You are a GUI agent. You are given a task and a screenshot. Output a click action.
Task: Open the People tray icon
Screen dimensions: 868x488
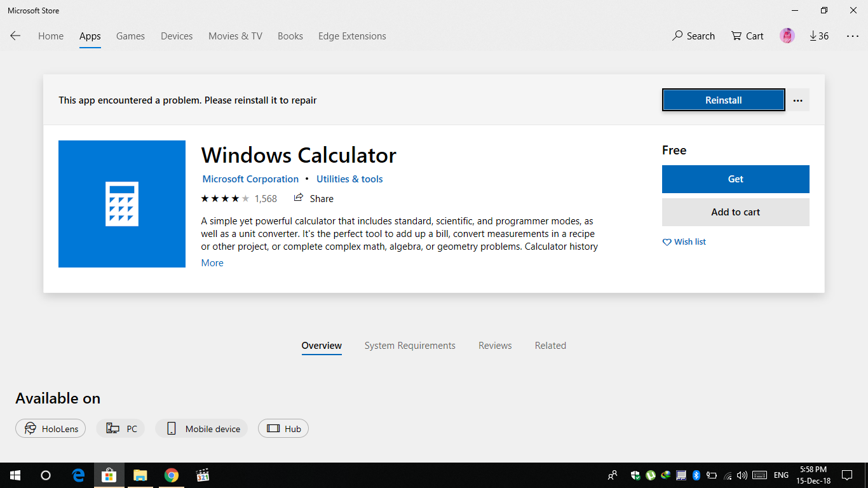pos(613,475)
